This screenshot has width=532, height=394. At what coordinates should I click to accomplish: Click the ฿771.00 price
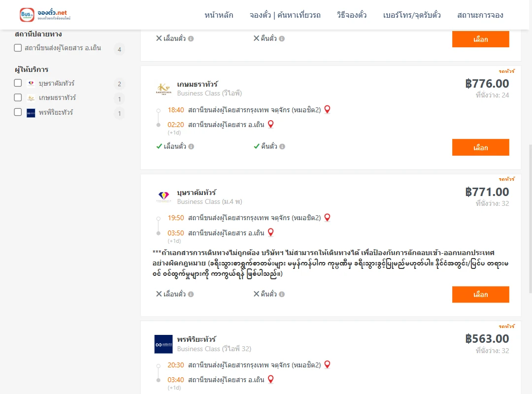click(x=487, y=192)
